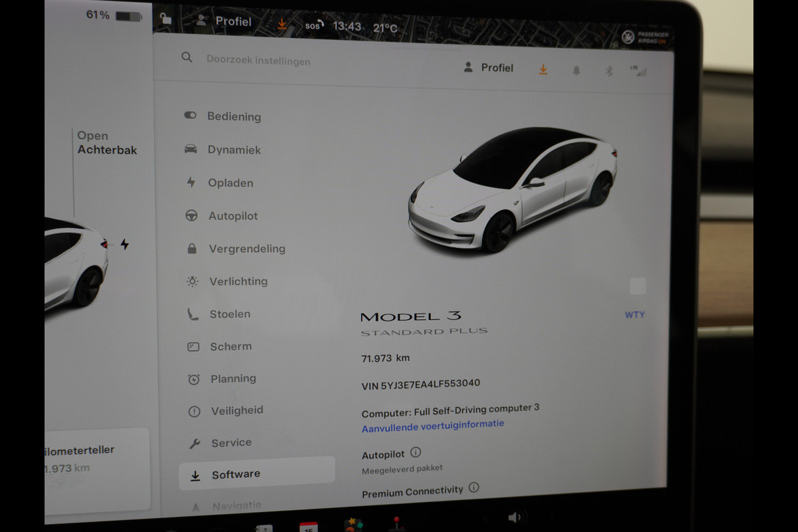Tap the orange download arrow in the status bar

click(282, 24)
